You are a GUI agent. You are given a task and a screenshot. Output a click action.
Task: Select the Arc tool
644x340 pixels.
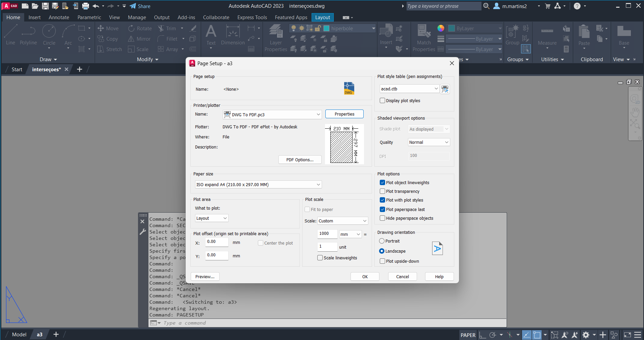[68, 35]
